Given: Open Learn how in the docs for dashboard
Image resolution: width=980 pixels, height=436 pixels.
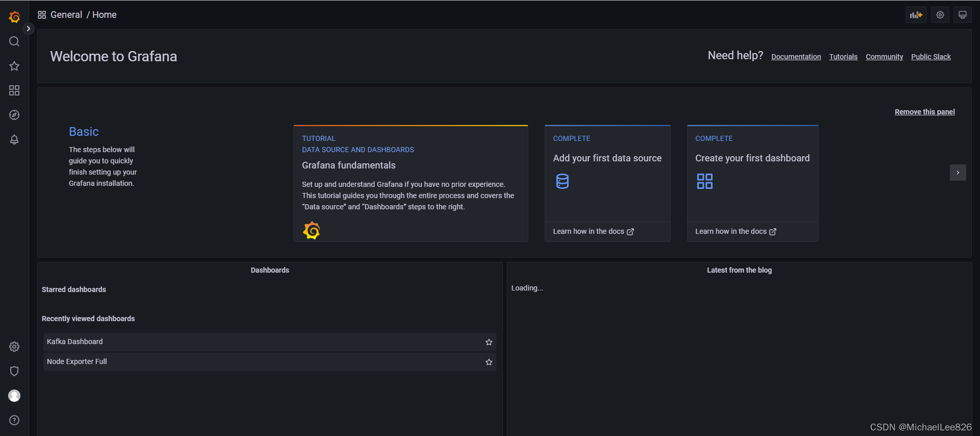Looking at the screenshot, I should coord(736,231).
